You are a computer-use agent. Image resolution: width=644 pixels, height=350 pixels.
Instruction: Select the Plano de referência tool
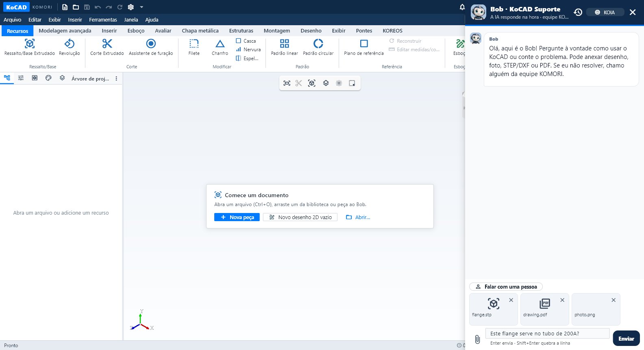tap(364, 47)
